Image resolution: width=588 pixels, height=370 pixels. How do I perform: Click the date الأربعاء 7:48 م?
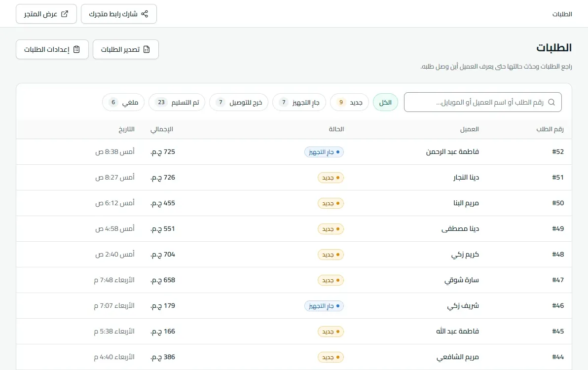point(114,280)
